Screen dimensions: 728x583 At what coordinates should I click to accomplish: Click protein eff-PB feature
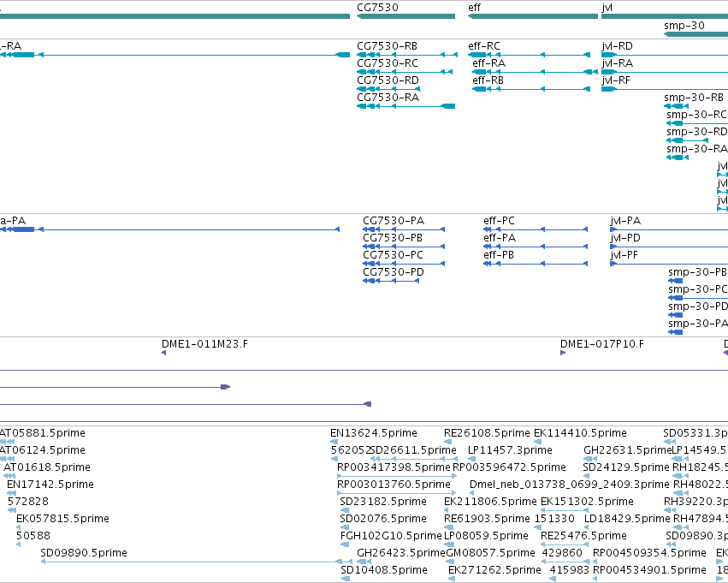click(x=536, y=264)
